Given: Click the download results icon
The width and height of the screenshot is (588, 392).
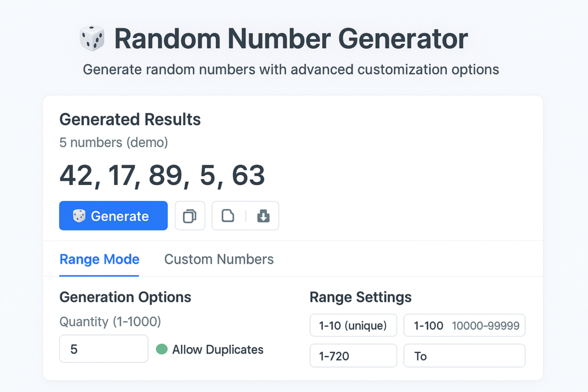Looking at the screenshot, I should (263, 216).
